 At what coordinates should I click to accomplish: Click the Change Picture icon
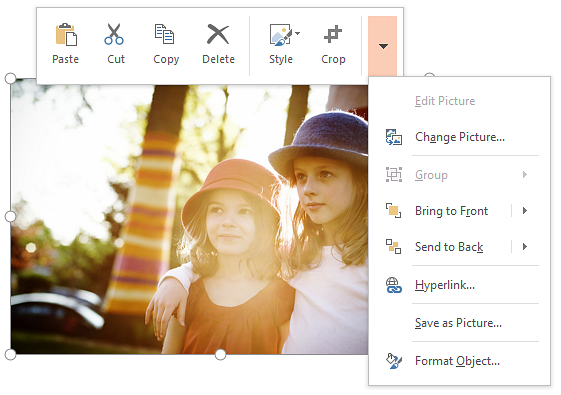[x=394, y=137]
